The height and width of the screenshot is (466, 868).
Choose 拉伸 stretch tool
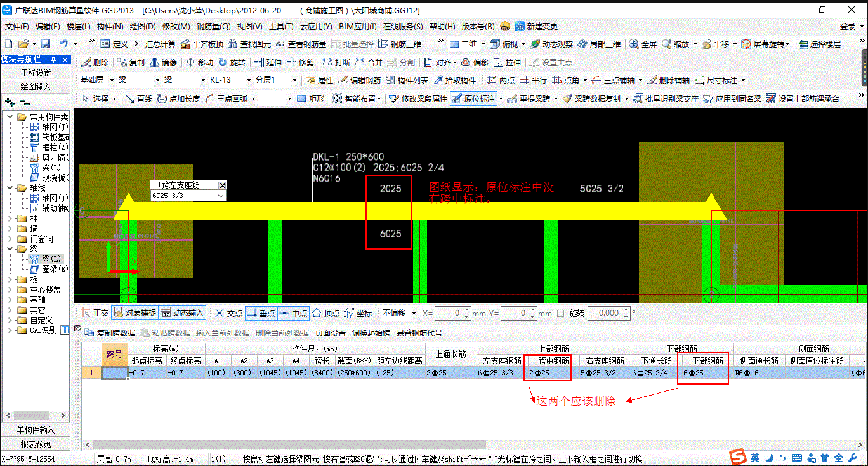click(x=508, y=62)
